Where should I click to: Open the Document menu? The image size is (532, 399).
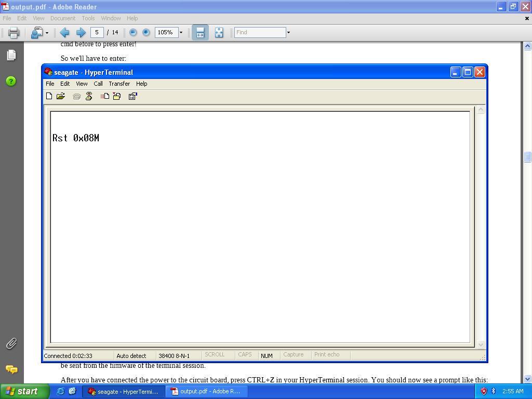click(63, 18)
